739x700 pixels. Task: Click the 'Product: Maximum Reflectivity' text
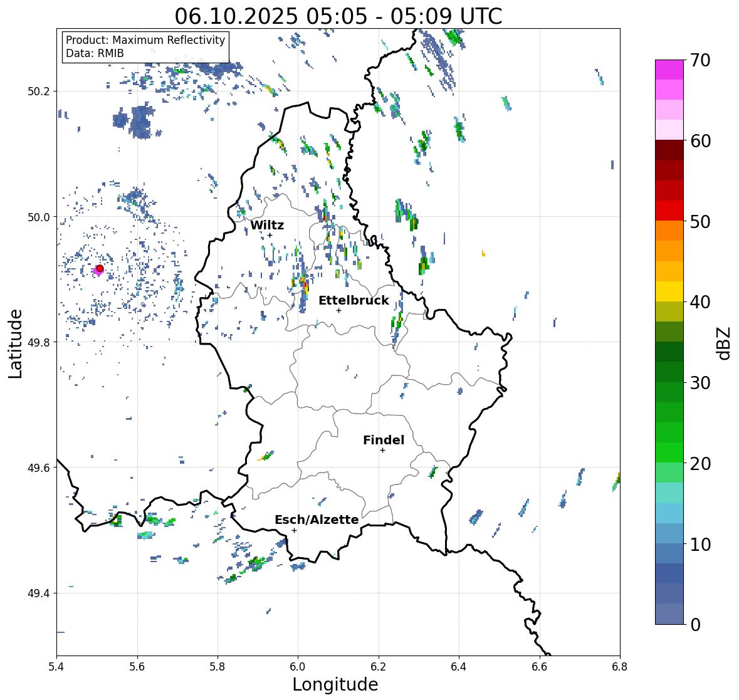click(145, 40)
